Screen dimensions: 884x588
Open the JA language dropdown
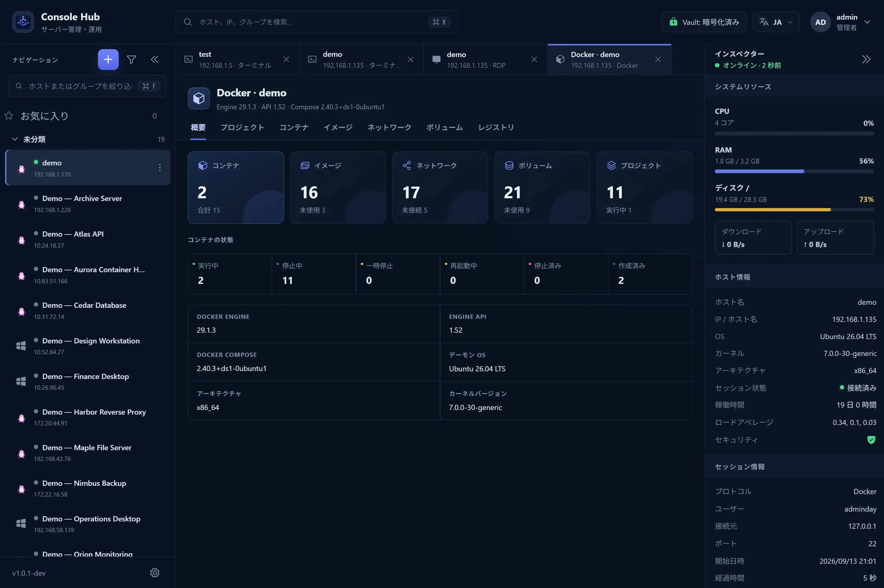click(776, 22)
